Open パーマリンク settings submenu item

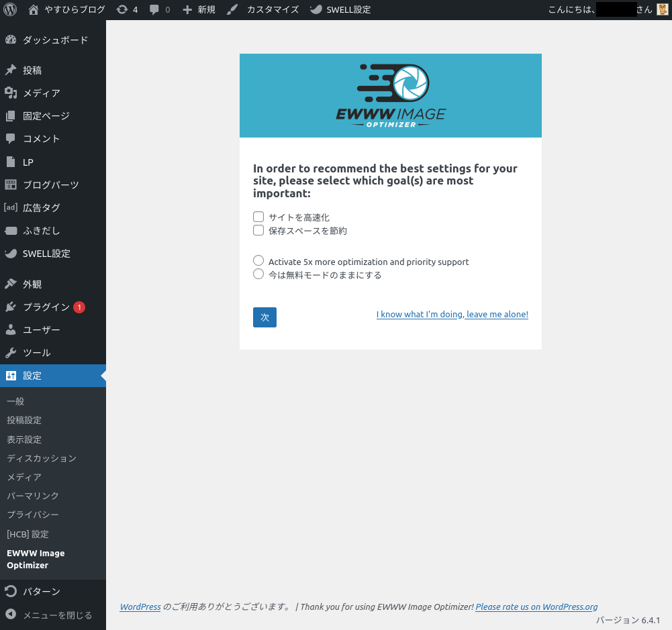[33, 496]
